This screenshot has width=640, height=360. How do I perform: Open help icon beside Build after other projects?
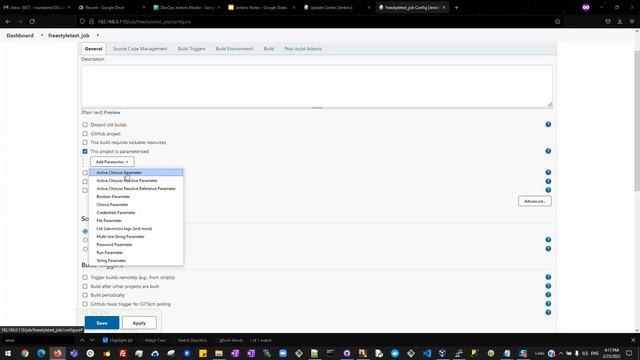pyautogui.click(x=548, y=286)
